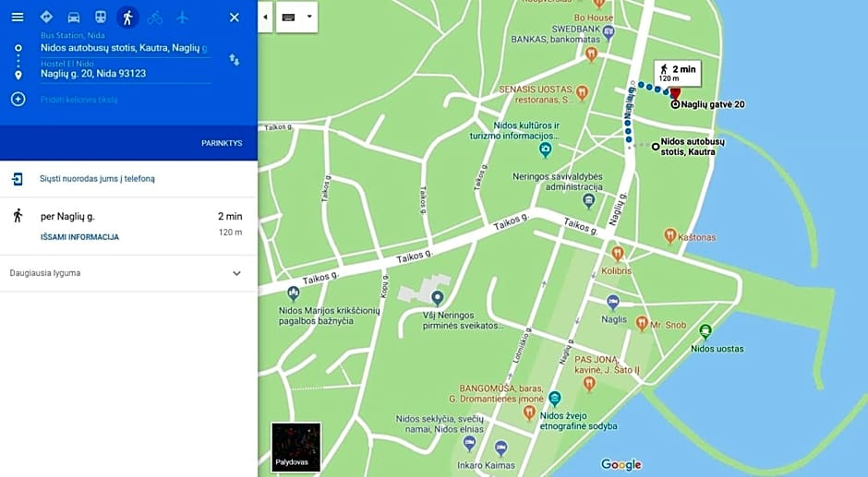Choose the flights travel mode icon

(x=182, y=18)
